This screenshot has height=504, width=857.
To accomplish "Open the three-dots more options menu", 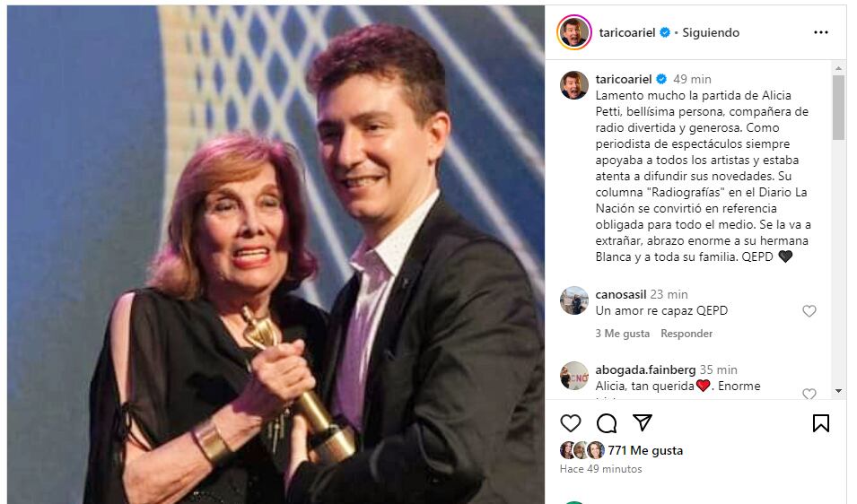I will coord(820,32).
